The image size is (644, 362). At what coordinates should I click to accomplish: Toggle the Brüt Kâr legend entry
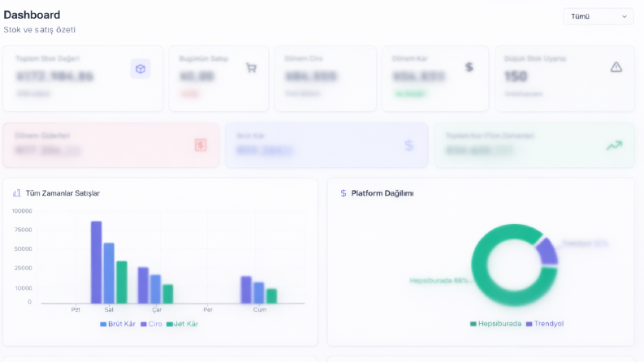click(118, 324)
